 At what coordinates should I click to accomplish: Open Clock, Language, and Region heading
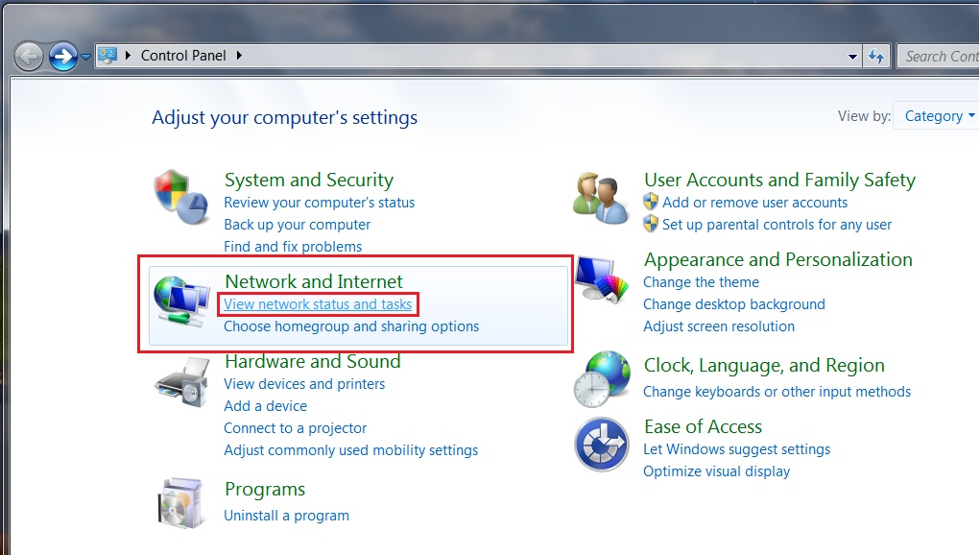[764, 366]
